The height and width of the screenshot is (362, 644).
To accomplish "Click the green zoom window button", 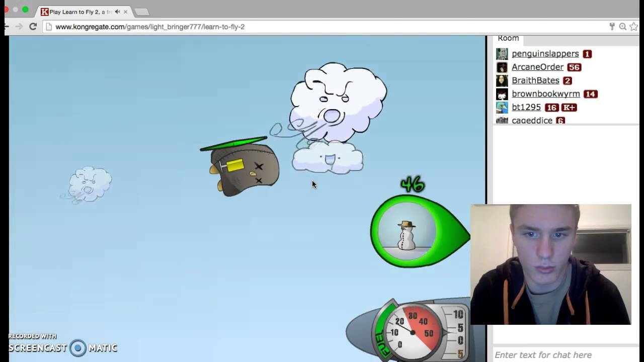I will point(25,10).
